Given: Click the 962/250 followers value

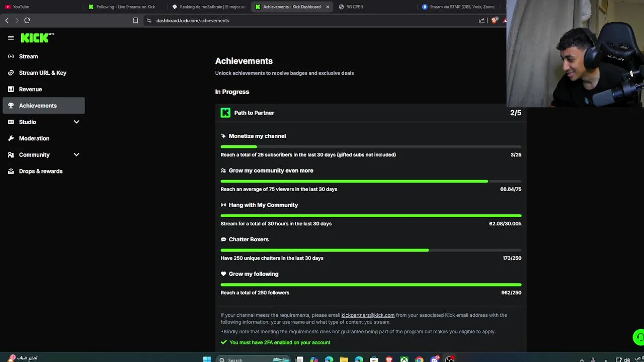Looking at the screenshot, I should tap(511, 293).
